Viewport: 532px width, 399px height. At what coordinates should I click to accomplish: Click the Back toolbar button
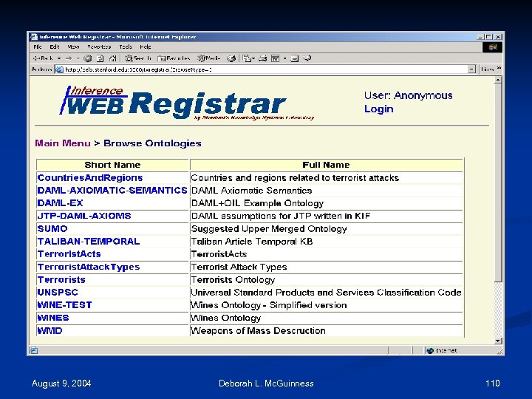(x=43, y=58)
